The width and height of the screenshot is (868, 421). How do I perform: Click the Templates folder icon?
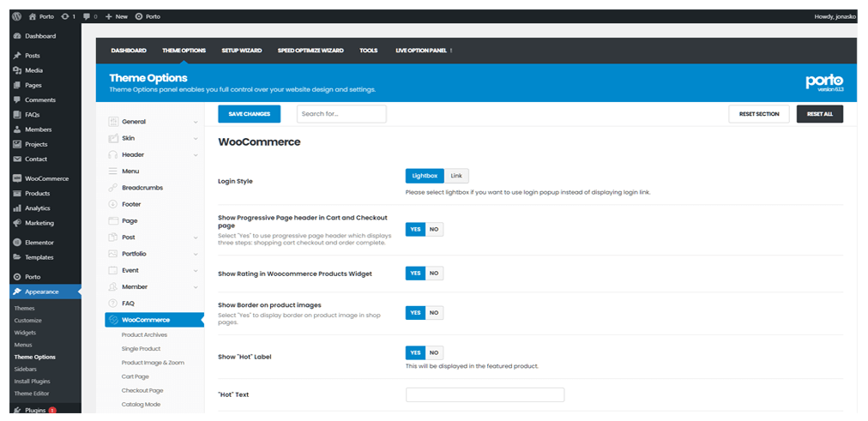point(17,257)
